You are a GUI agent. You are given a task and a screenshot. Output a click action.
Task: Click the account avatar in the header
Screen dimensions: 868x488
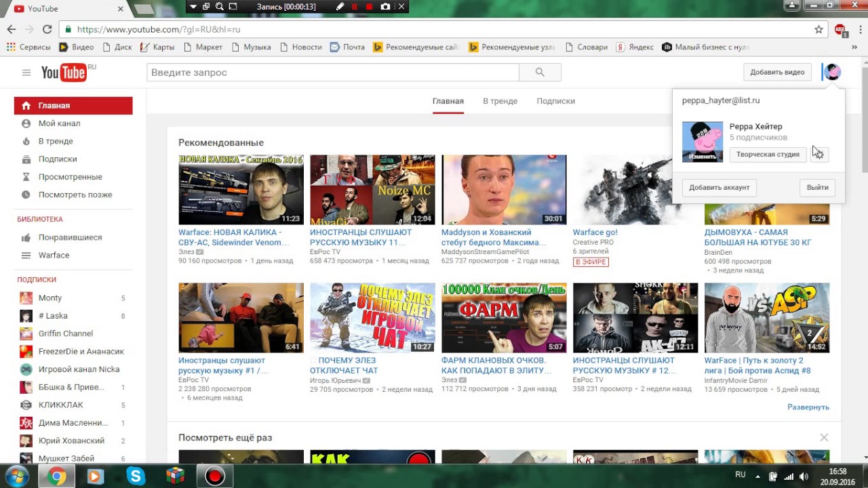tap(832, 72)
